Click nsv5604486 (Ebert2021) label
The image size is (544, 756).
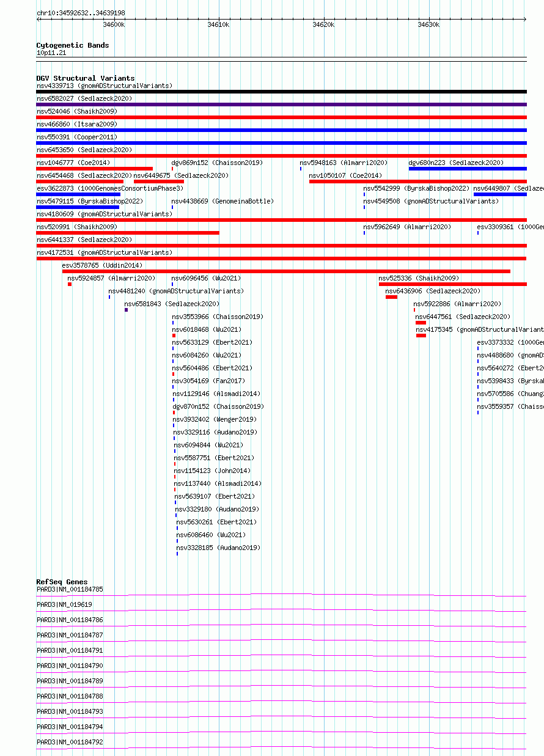(212, 368)
